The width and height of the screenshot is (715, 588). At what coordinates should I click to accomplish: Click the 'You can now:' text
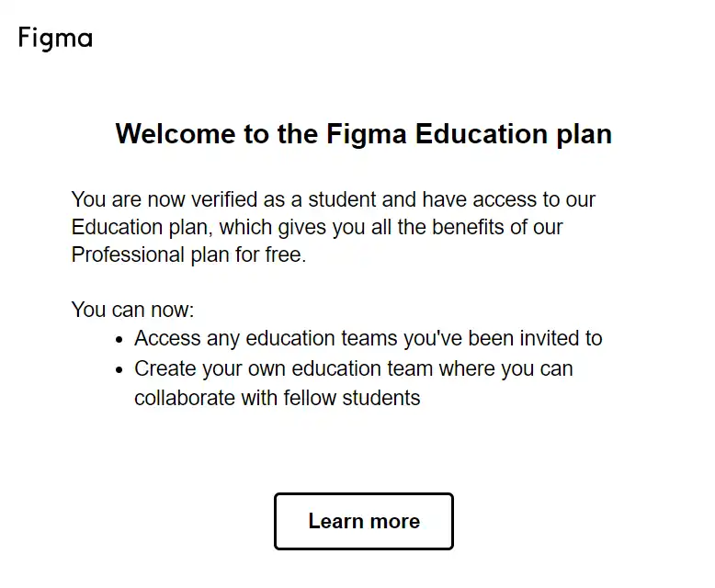(132, 310)
